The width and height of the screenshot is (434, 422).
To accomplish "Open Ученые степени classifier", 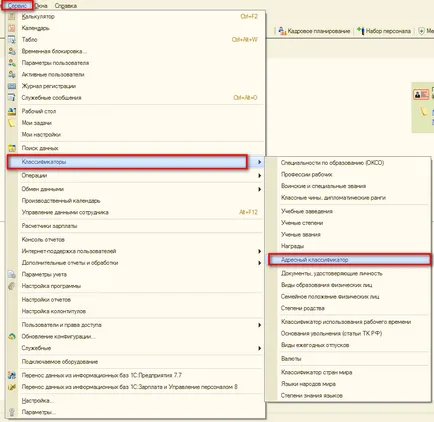I will [x=302, y=223].
